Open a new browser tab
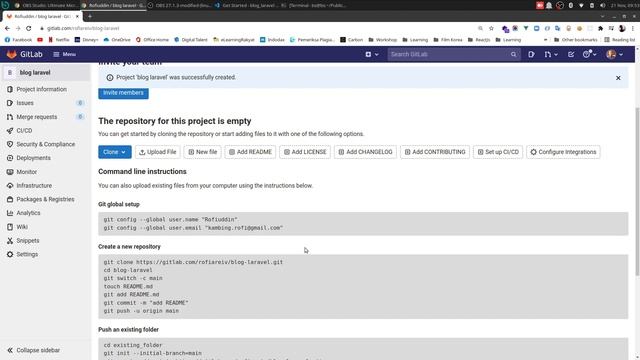Screen dimensions: 640x360 pyautogui.click(x=90, y=16)
